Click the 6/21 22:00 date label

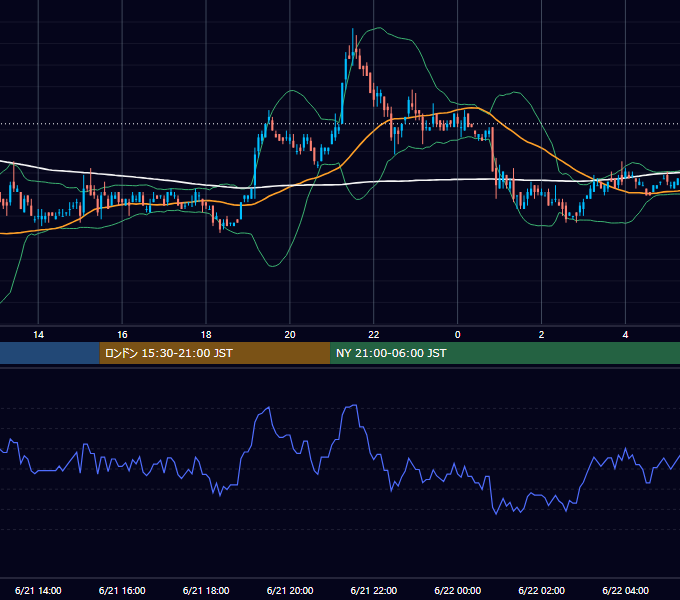(x=373, y=590)
